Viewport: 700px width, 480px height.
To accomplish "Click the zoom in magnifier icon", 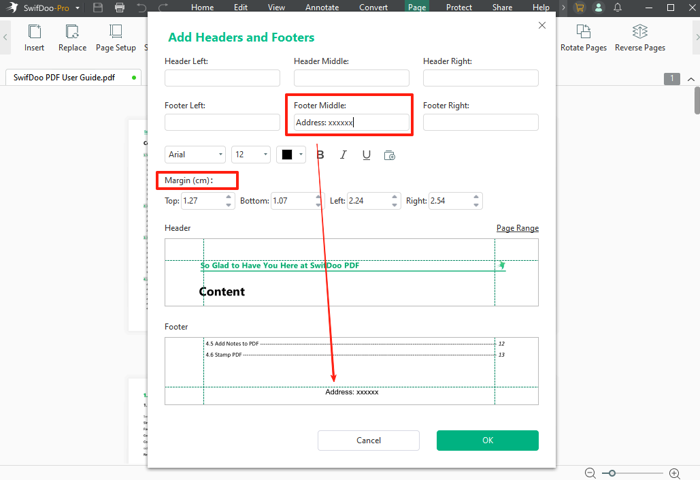I will pyautogui.click(x=675, y=473).
